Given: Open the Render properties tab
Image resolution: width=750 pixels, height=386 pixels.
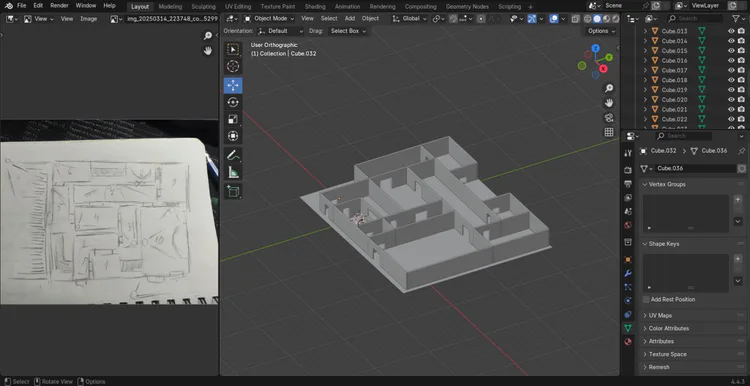Looking at the screenshot, I should pos(628,170).
